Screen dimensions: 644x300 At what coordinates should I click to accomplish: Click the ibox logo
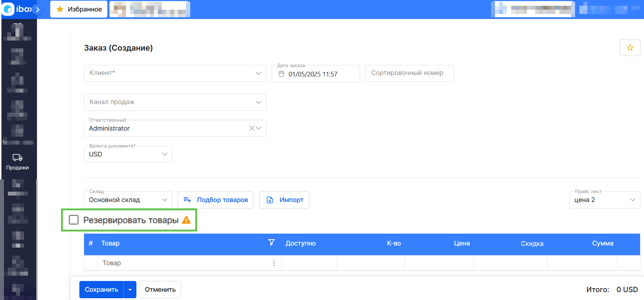pyautogui.click(x=16, y=9)
